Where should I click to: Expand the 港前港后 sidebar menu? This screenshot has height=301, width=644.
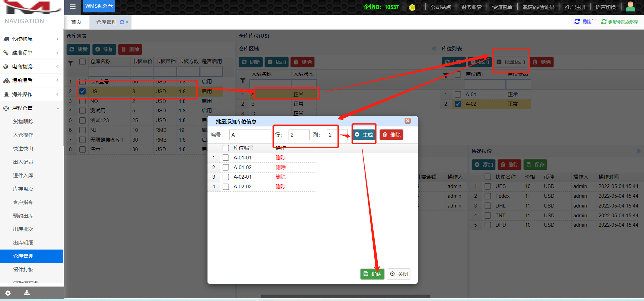click(32, 80)
